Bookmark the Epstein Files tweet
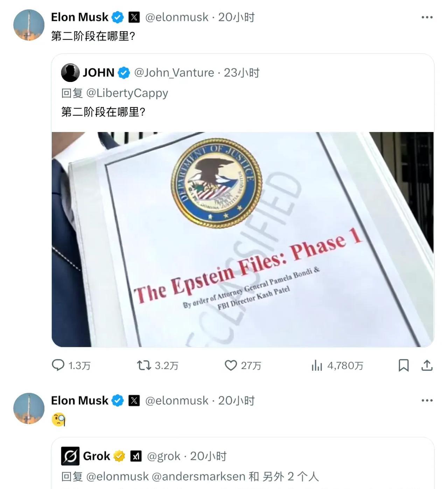448x489 pixels. 404,365
